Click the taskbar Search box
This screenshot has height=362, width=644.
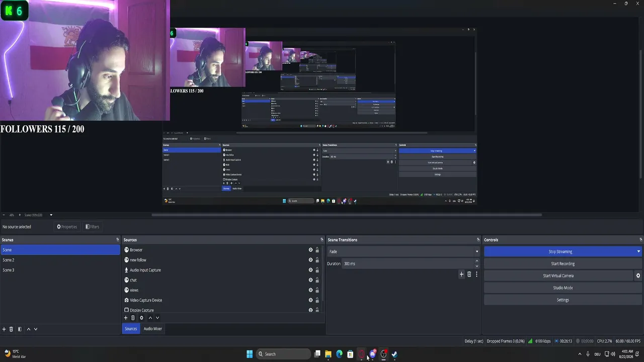[x=283, y=354]
